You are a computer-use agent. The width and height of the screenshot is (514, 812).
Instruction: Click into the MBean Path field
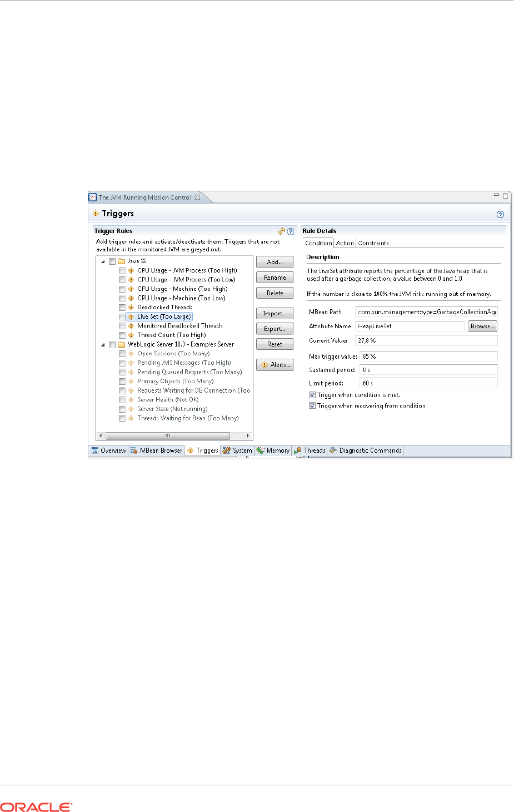pyautogui.click(x=426, y=312)
